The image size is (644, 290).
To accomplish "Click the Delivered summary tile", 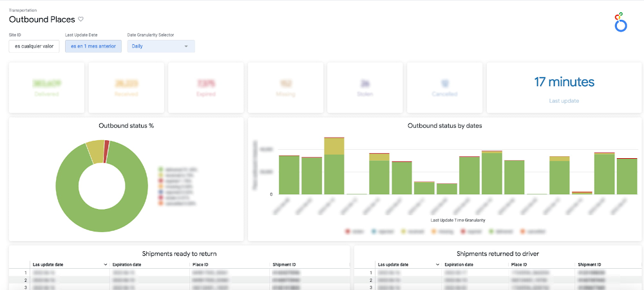I will click(x=47, y=87).
